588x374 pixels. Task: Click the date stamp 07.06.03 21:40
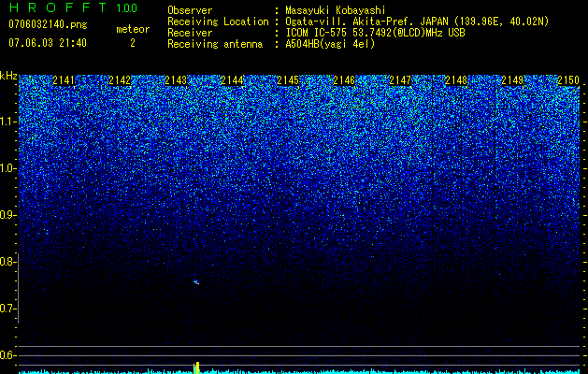tap(48, 43)
